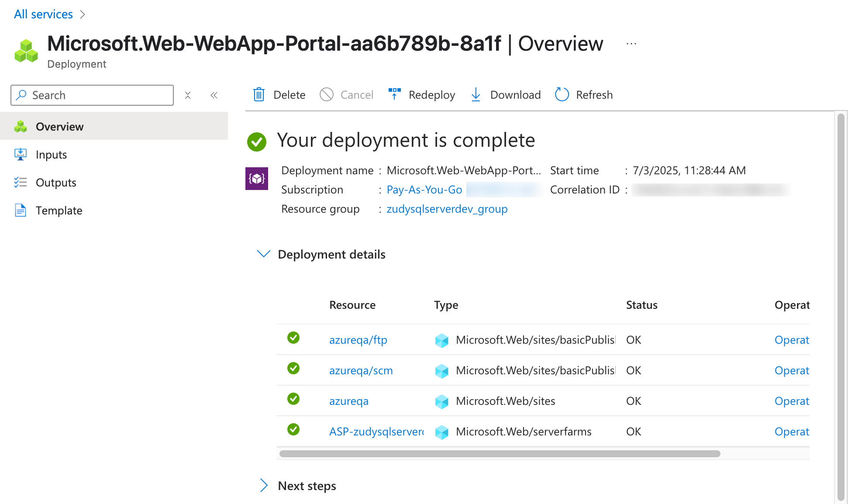Click the horizontal scrollbar under resource table
This screenshot has height=504, width=848.
(500, 454)
